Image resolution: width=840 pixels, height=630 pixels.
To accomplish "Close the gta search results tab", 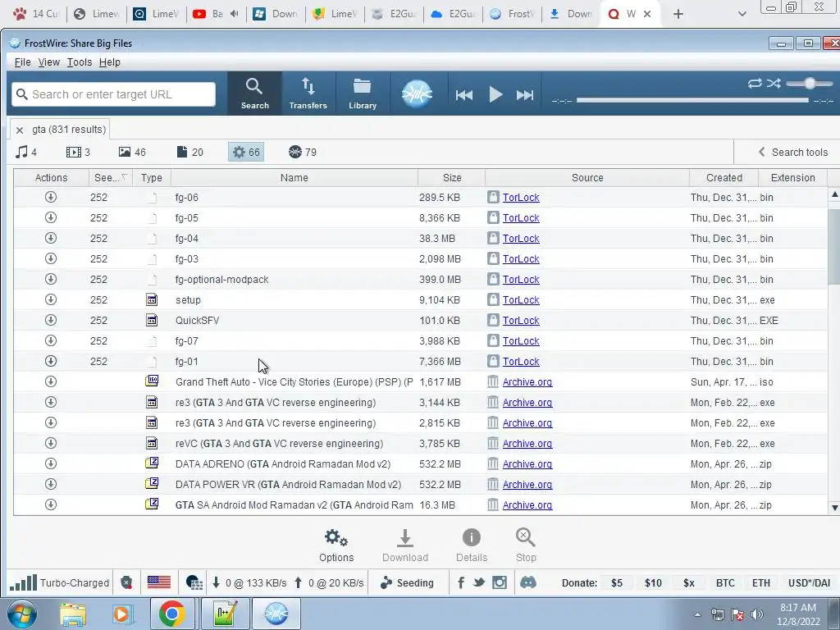I will coord(20,130).
